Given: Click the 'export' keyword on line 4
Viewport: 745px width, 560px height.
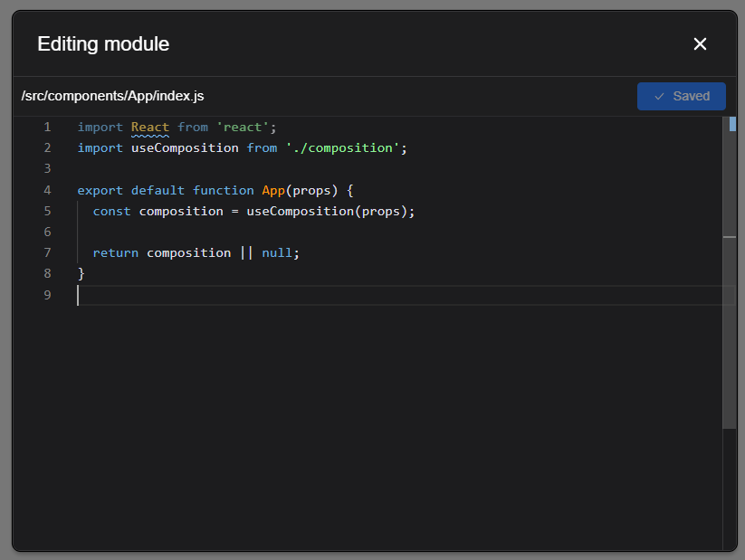Looking at the screenshot, I should [100, 191].
